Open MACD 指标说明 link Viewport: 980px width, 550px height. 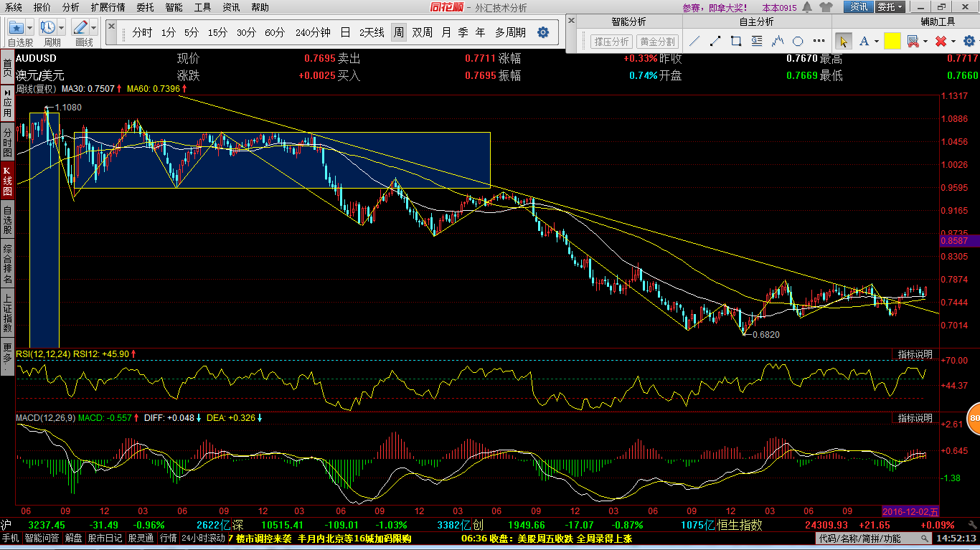pos(915,417)
